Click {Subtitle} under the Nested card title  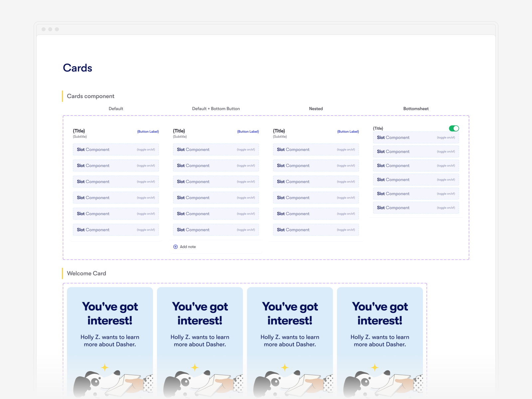tap(280, 137)
